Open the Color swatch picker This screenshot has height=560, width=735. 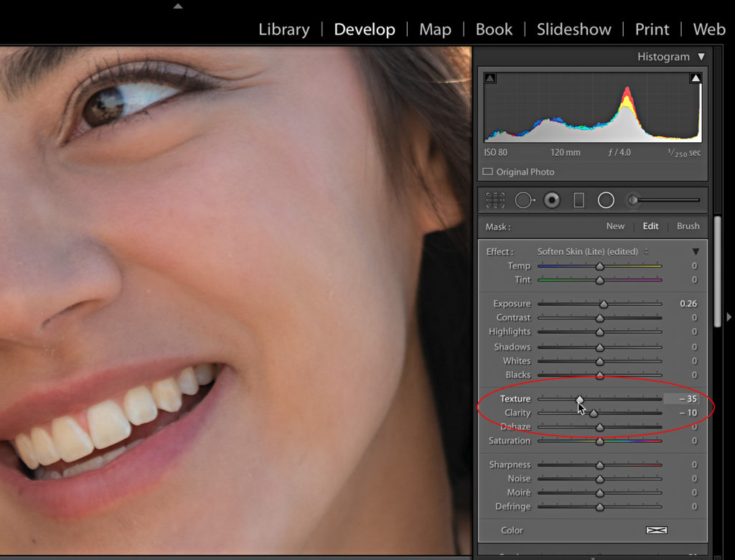[656, 531]
